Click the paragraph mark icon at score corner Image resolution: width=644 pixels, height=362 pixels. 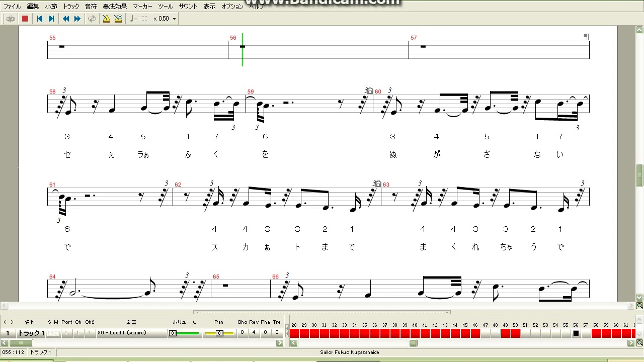(x=586, y=37)
